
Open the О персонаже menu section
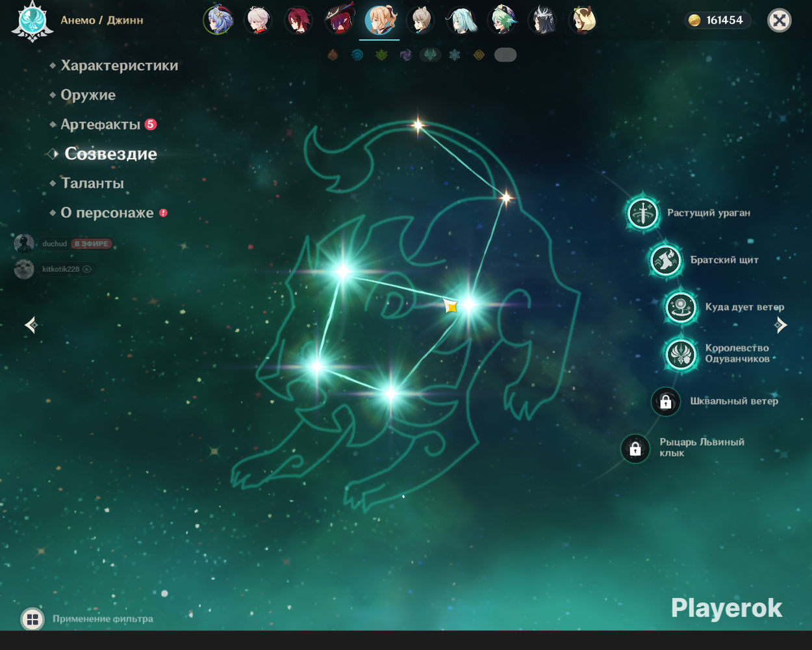point(101,213)
